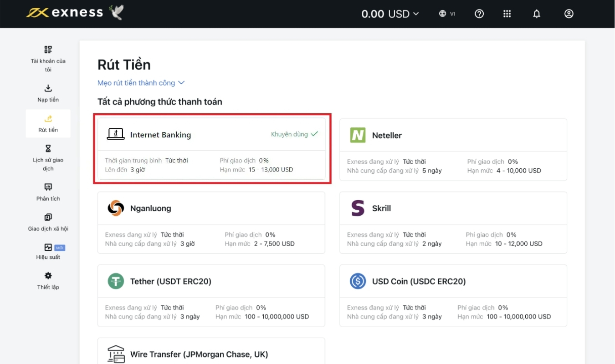Click Skrill limit 10 - 12,000 USD
Image resolution: width=615 pixels, height=364 pixels.
(519, 244)
